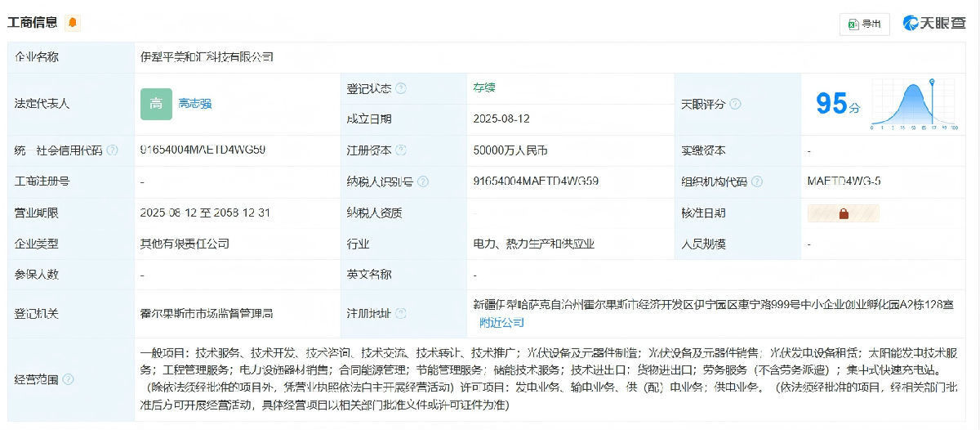Click the orange bell icon beside 工商信息
Screen dimensions: 980x430
pyautogui.click(x=73, y=23)
